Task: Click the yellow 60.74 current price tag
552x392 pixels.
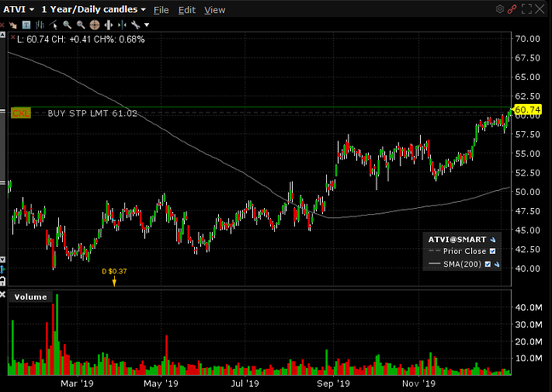Action: 527,110
